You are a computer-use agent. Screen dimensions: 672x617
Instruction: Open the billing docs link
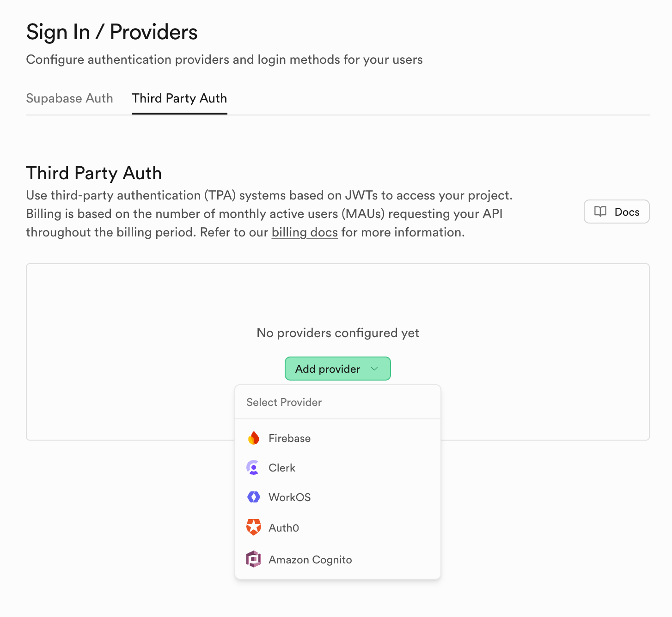(305, 232)
